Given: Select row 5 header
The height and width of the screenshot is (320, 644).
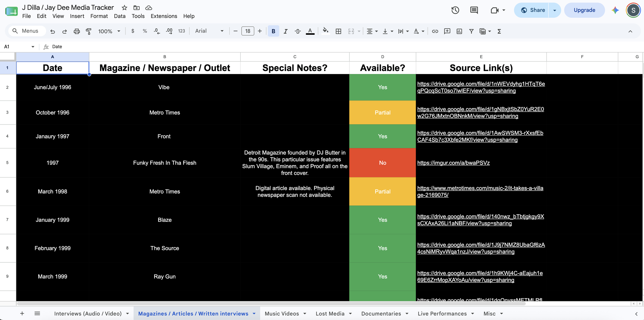Looking at the screenshot, I should tap(7, 163).
